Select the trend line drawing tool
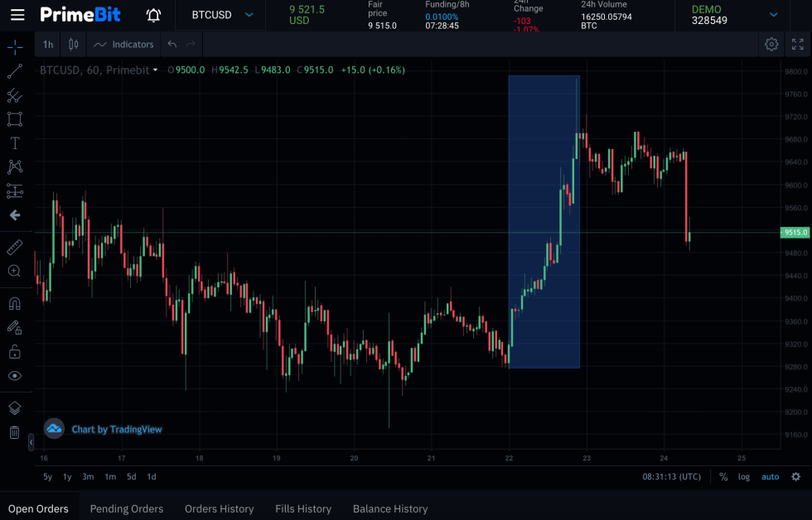The width and height of the screenshot is (812, 520). pyautogui.click(x=14, y=72)
